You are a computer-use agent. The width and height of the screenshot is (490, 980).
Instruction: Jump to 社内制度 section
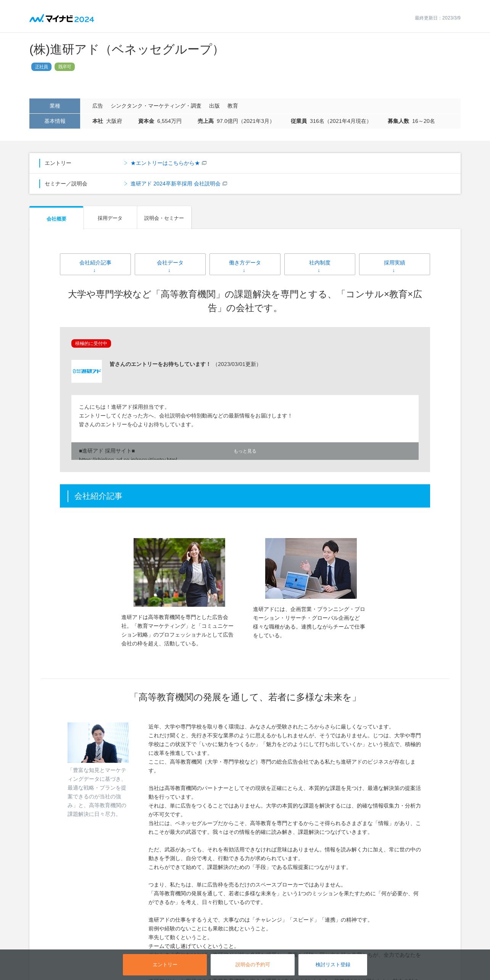coord(320,264)
